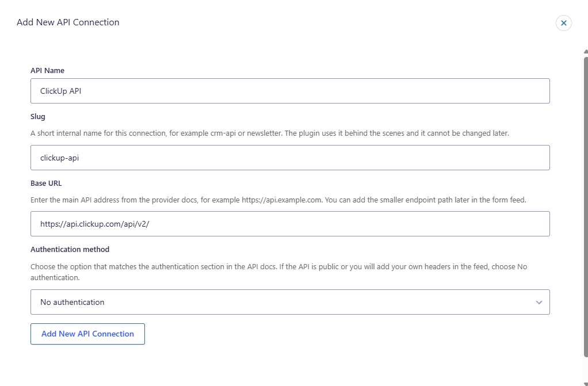Click the Add New API Connection dialog title
This screenshot has height=386, width=588.
point(68,22)
